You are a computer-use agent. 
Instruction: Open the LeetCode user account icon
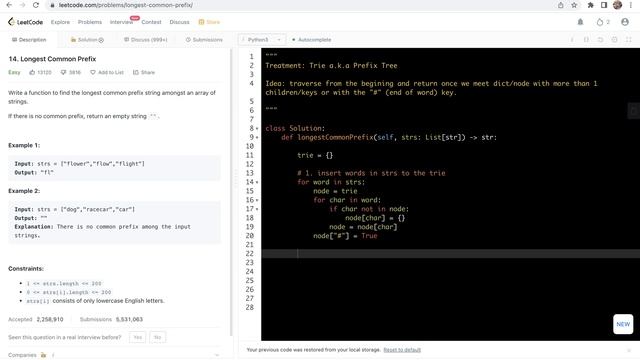click(625, 22)
